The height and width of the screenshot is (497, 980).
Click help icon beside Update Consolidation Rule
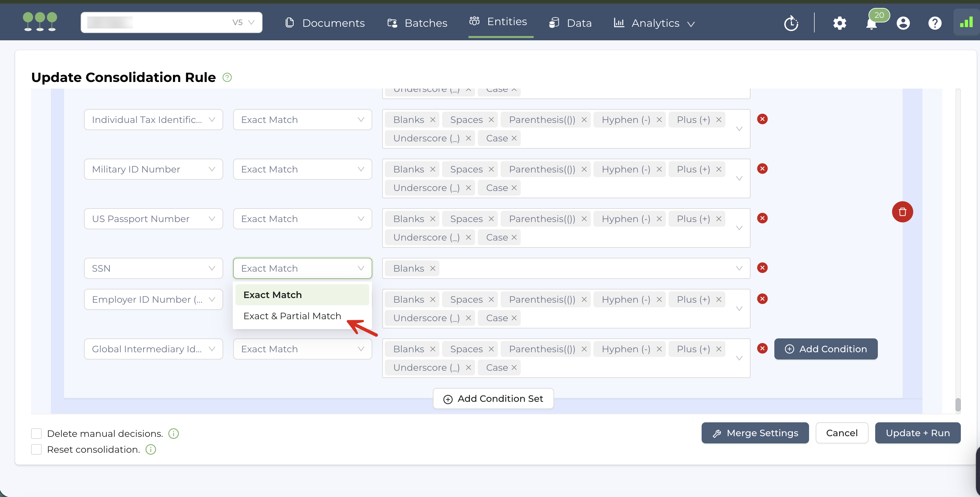coord(227,78)
